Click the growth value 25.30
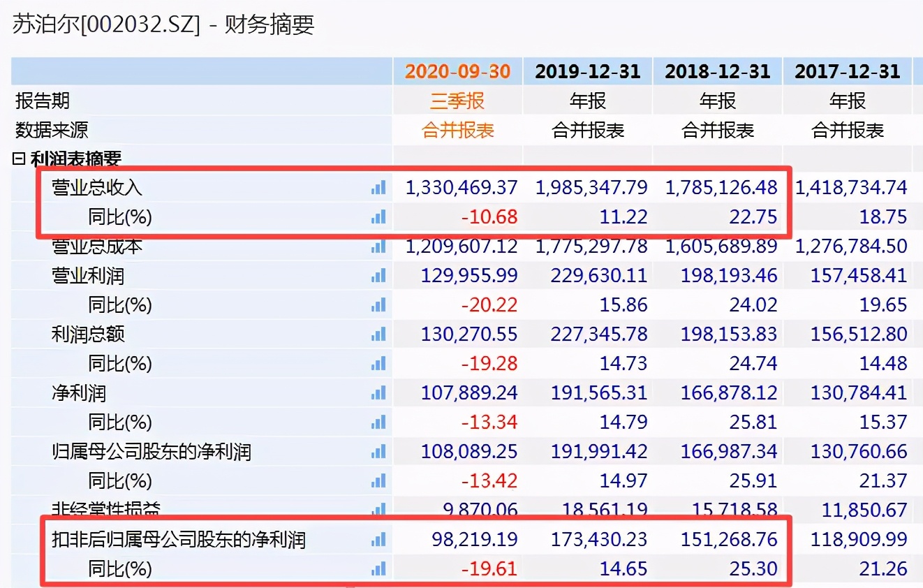Screen dimensions: 923x588 click(x=753, y=569)
